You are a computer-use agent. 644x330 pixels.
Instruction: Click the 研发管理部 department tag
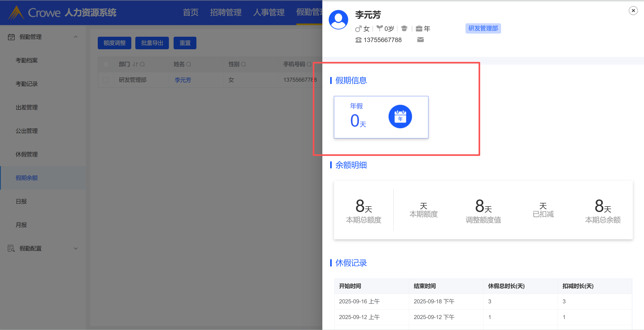483,28
